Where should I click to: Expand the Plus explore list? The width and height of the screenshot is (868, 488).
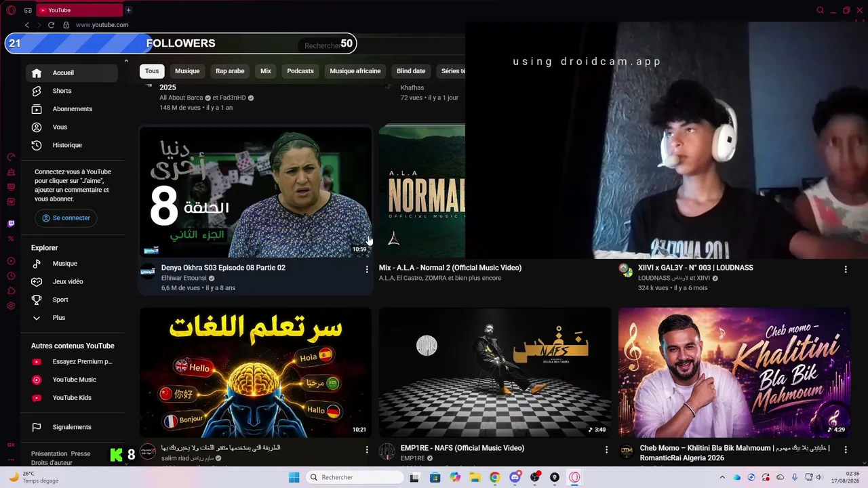pos(72,318)
